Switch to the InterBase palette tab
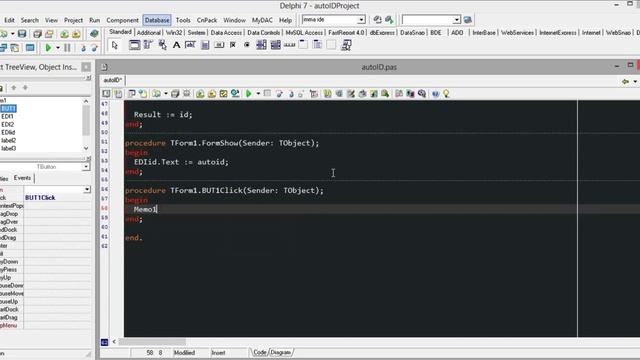Image resolution: width=640 pixels, height=360 pixels. coord(484,32)
